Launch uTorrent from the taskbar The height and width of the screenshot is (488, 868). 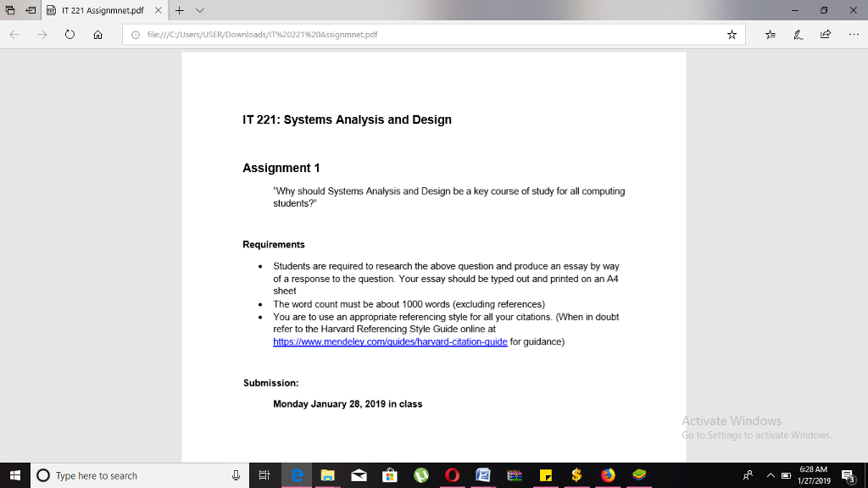point(420,474)
